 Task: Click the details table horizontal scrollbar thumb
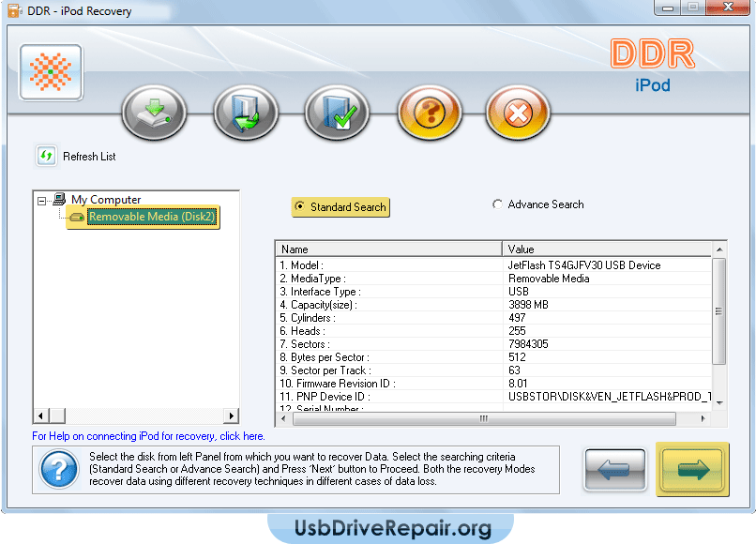click(484, 418)
